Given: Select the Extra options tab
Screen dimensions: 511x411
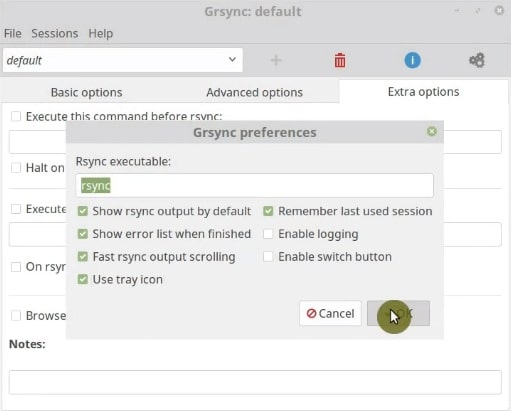Looking at the screenshot, I should [423, 92].
